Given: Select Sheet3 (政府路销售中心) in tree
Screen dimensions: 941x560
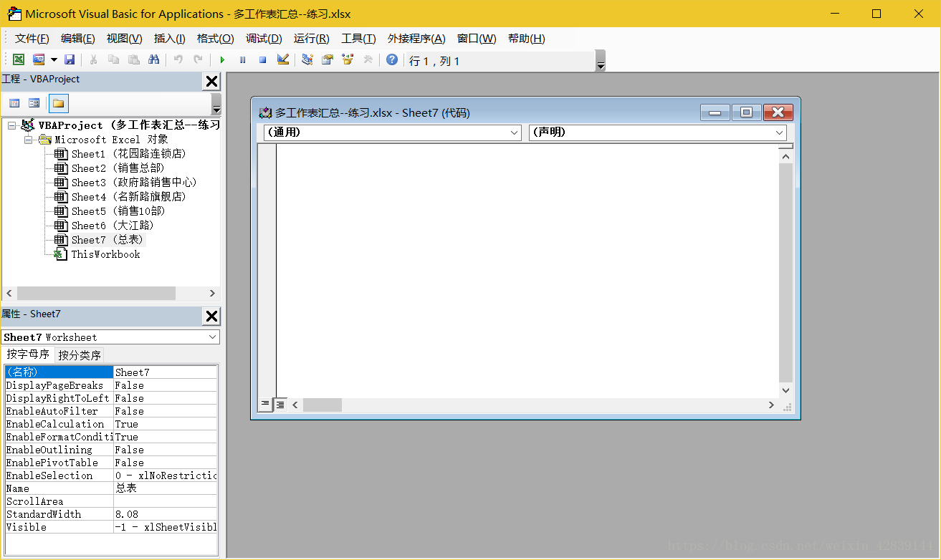Looking at the screenshot, I should pyautogui.click(x=134, y=183).
